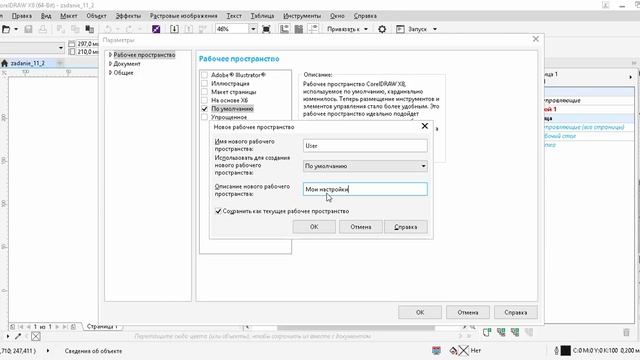
Task: Toggle the show rulers icon
Action: click(284, 29)
